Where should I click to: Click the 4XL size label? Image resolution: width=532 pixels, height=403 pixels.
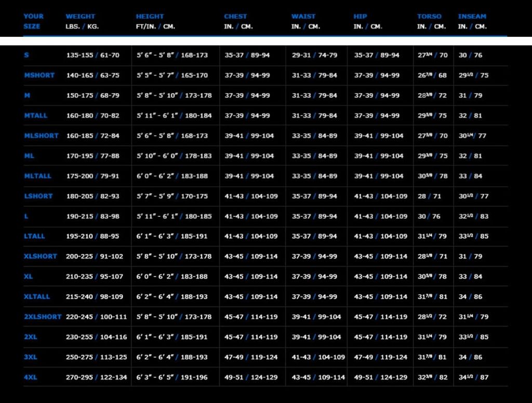[31, 377]
